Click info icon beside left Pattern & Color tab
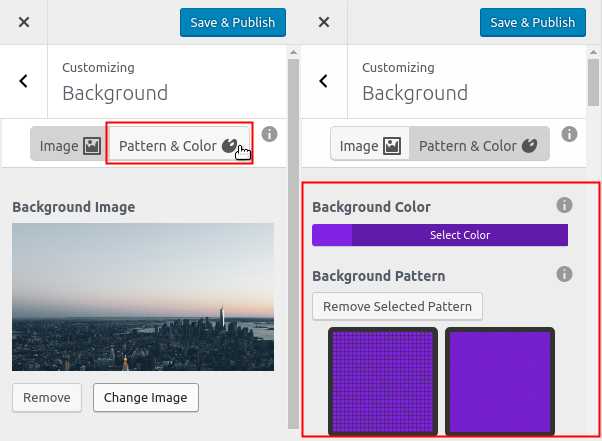This screenshot has height=441, width=602. pos(269,134)
